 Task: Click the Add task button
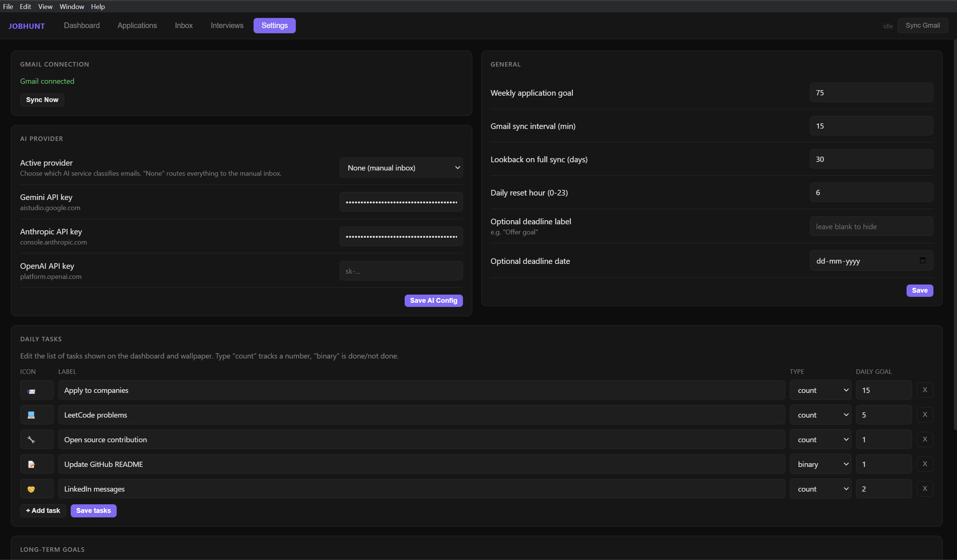tap(43, 511)
